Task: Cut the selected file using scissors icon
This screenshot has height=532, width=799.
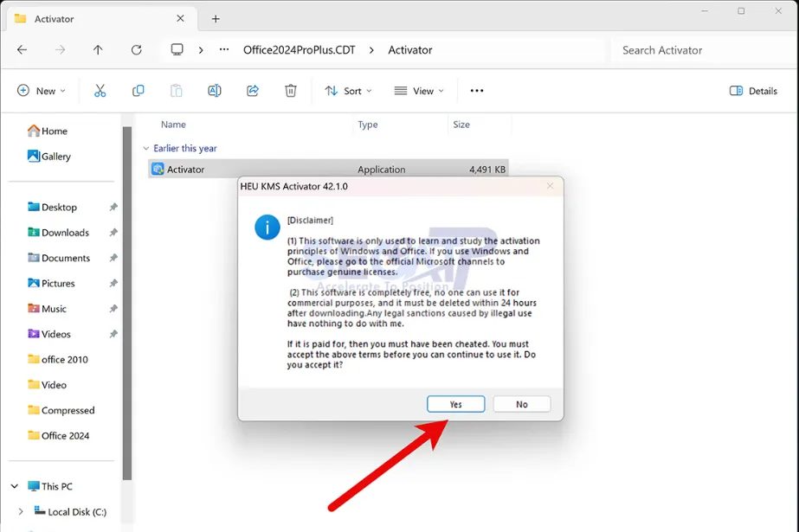Action: coord(100,90)
